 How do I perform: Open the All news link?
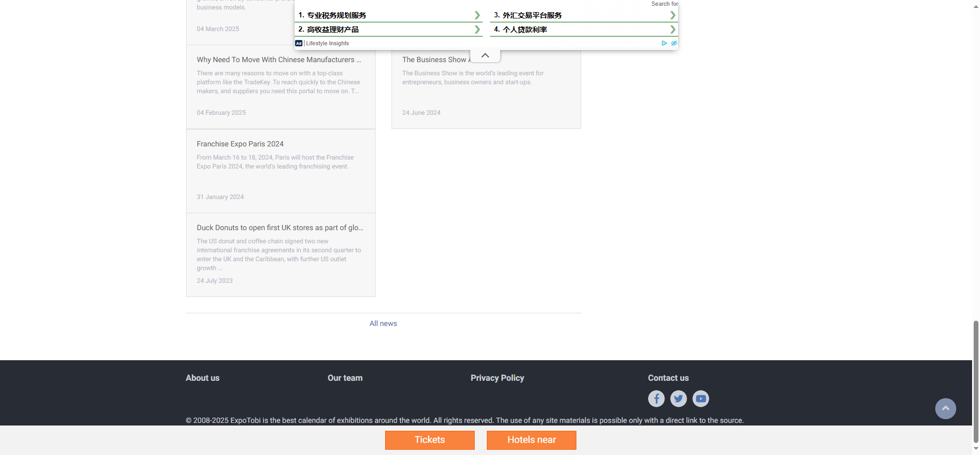coord(383,323)
